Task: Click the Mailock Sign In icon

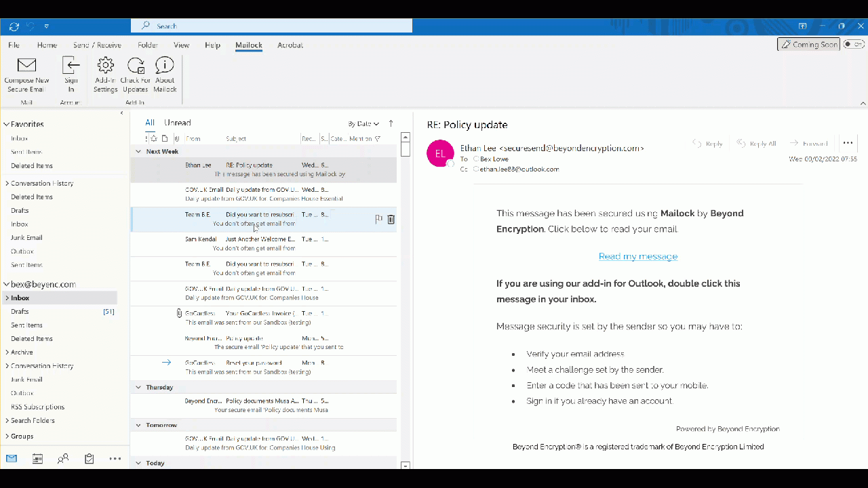Action: (71, 66)
